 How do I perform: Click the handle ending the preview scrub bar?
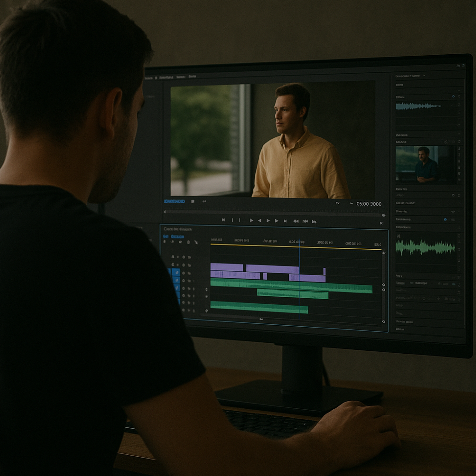point(383,215)
